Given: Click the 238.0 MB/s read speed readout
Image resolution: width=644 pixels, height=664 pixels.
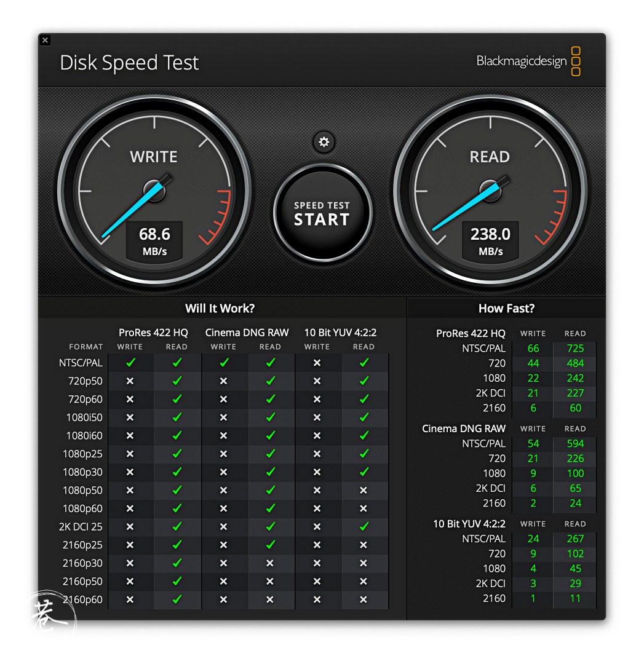Looking at the screenshot, I should pyautogui.click(x=490, y=240).
